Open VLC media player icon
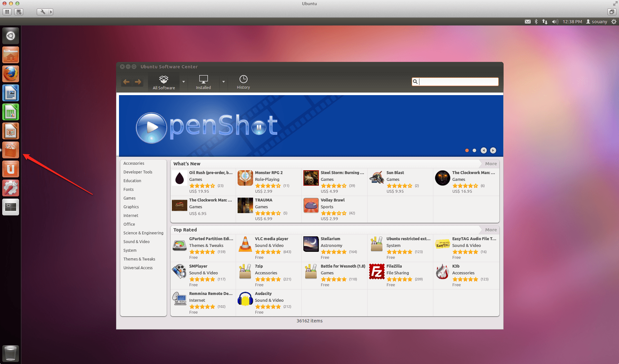This screenshot has height=364, width=619. click(245, 244)
